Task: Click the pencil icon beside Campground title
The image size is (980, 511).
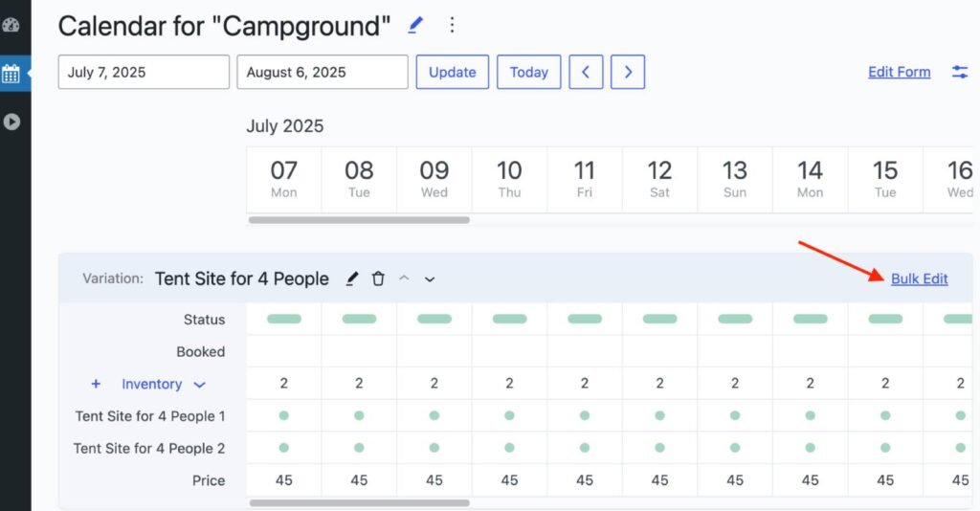Action: 415,26
